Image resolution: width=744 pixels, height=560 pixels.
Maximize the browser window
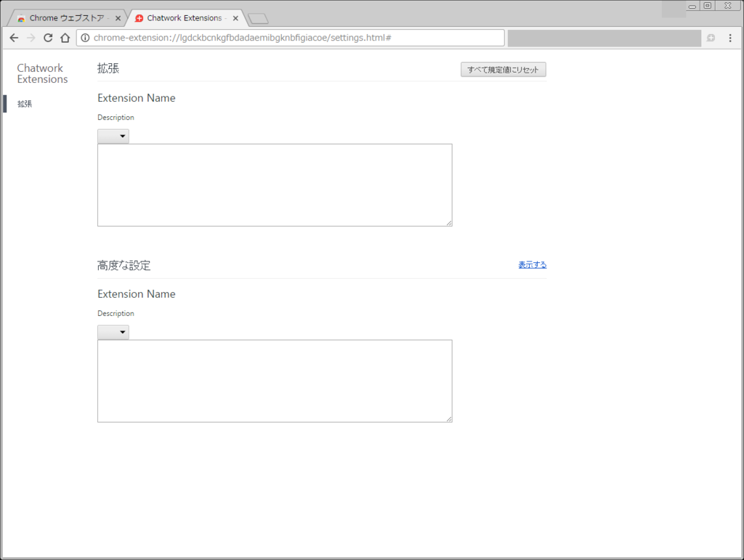(x=708, y=6)
